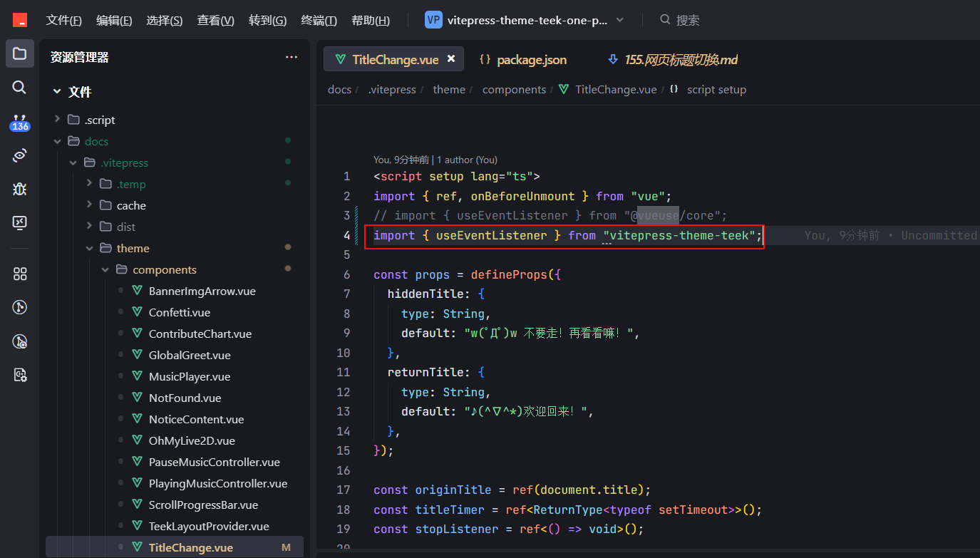Open explorer panel more actions ellipsis
The width and height of the screenshot is (980, 558).
[292, 57]
